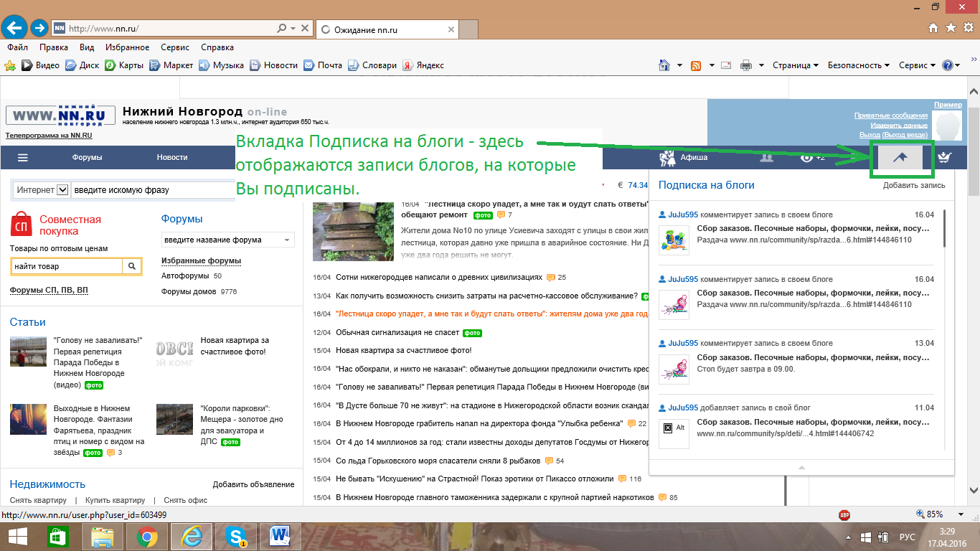Open the Телепрограмма на NN.RU link
This screenshot has height=551, width=980.
pyautogui.click(x=49, y=135)
